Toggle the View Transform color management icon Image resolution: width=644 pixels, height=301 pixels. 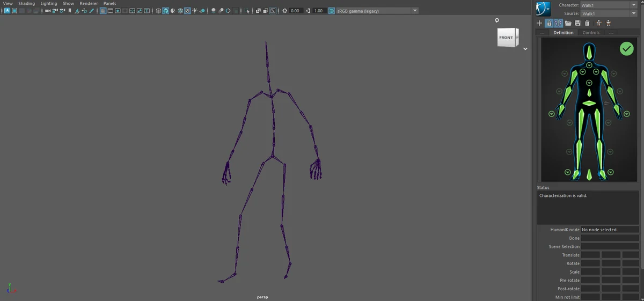pos(331,11)
